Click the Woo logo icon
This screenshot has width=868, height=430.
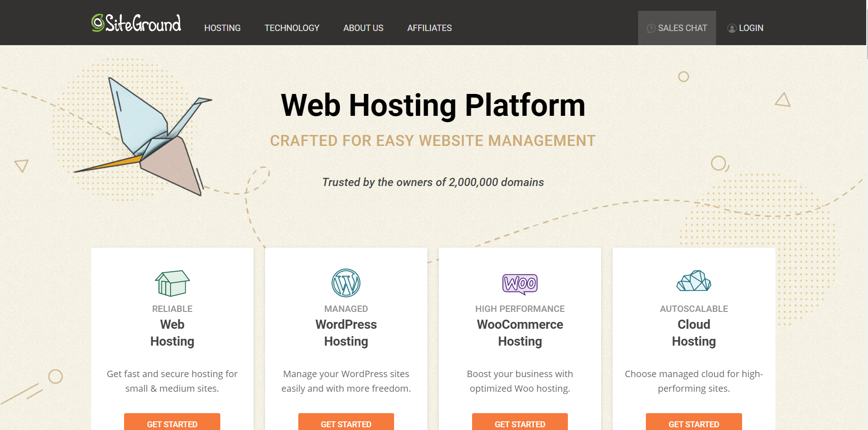coord(520,284)
